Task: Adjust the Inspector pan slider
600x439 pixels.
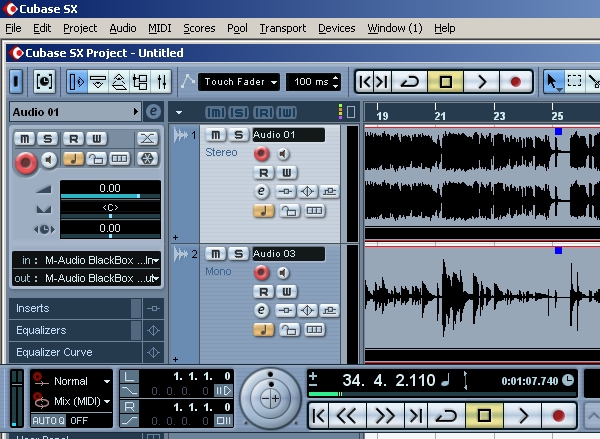Action: point(110,216)
